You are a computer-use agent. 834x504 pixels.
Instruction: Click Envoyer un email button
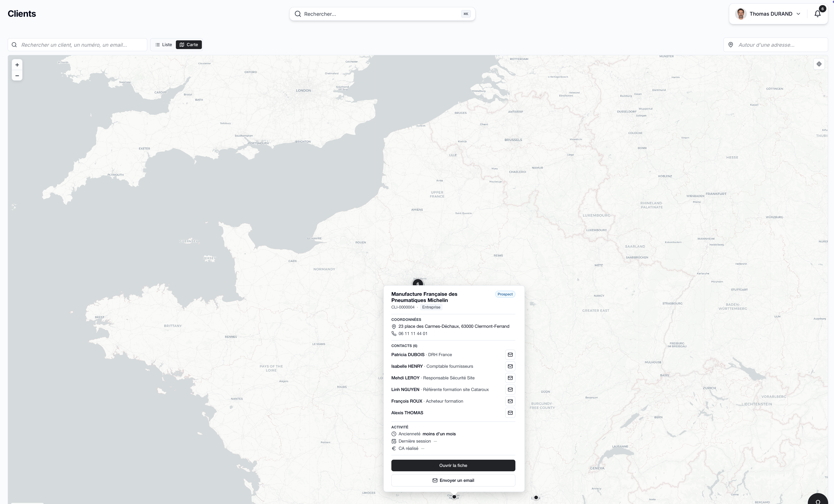[x=453, y=480]
